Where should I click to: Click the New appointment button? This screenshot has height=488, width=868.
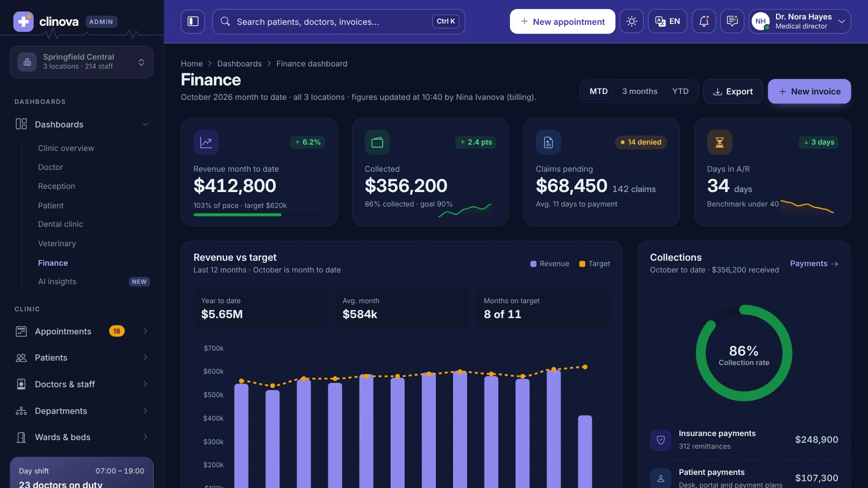coord(562,22)
